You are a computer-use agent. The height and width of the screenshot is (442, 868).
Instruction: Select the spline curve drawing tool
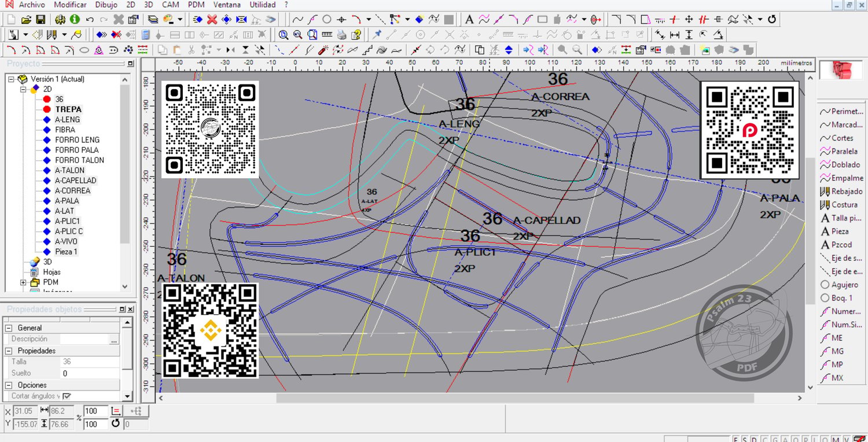pos(297,19)
